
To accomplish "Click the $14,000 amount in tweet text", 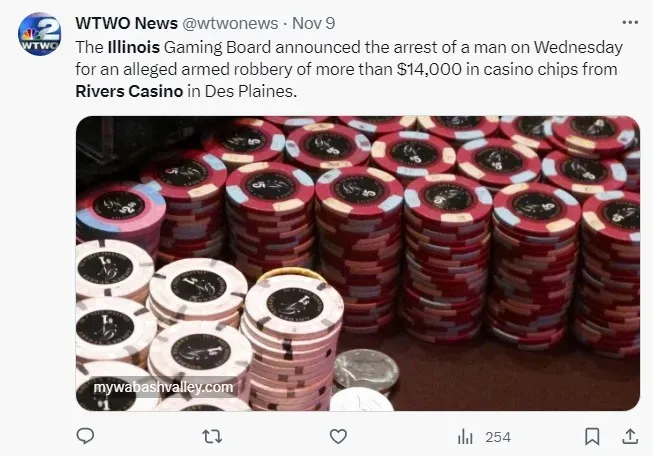I will 429,70.
